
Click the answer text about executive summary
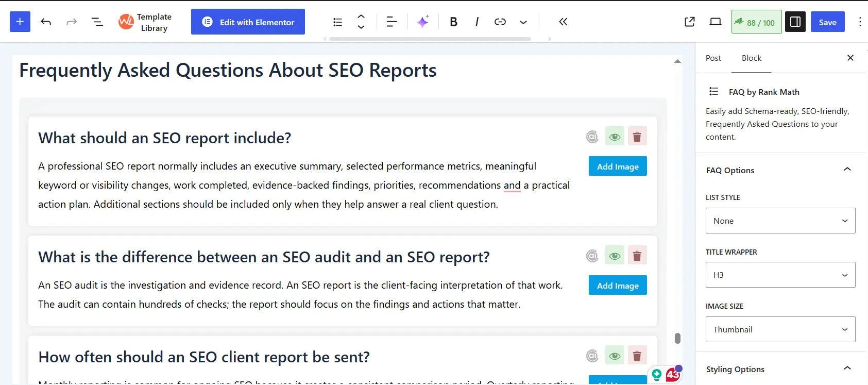tap(304, 185)
